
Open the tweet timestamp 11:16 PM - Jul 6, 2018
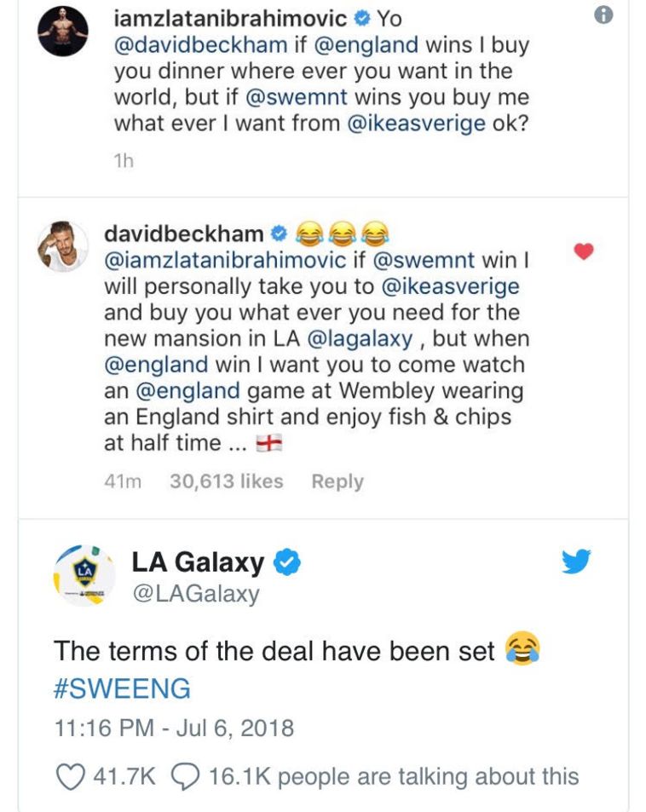pyautogui.click(x=174, y=728)
